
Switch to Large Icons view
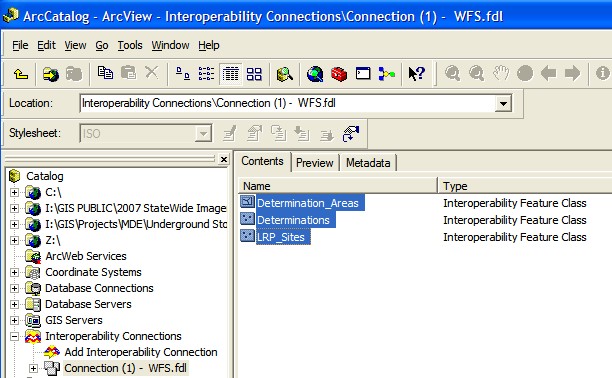tap(182, 73)
